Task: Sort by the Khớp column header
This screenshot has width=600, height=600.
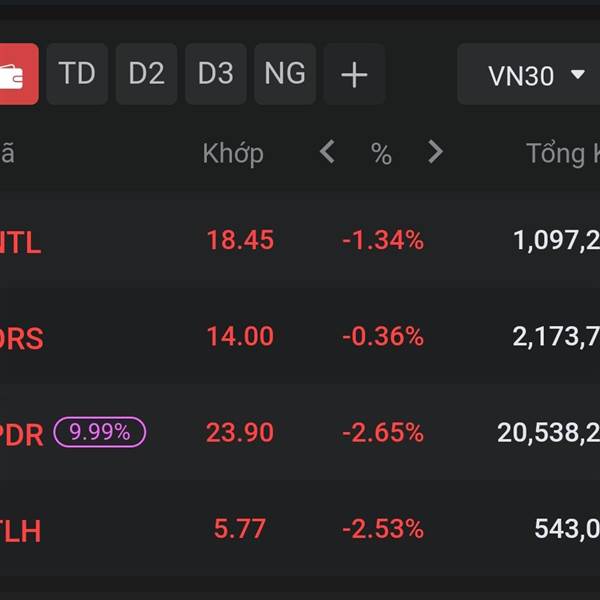Action: [x=233, y=153]
